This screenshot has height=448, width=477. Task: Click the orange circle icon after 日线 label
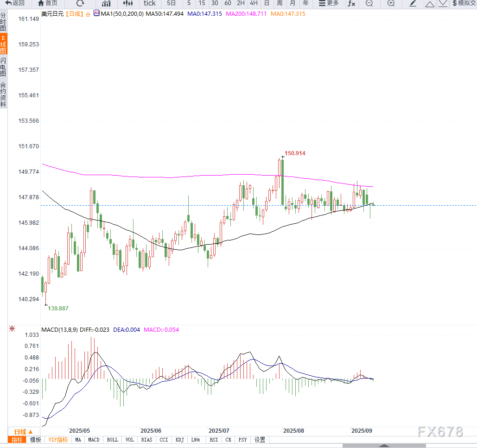click(88, 14)
